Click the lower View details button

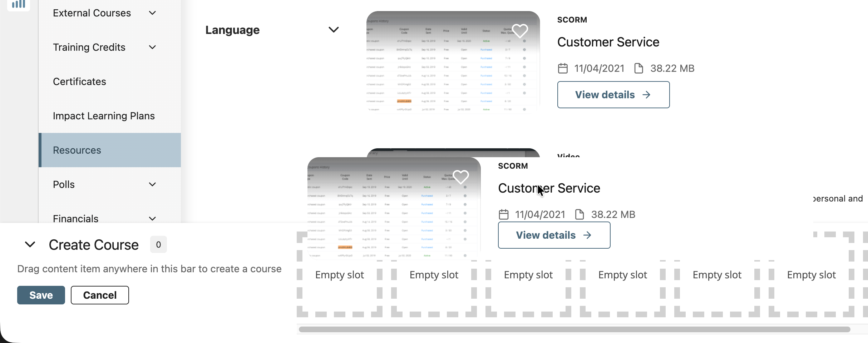click(554, 235)
